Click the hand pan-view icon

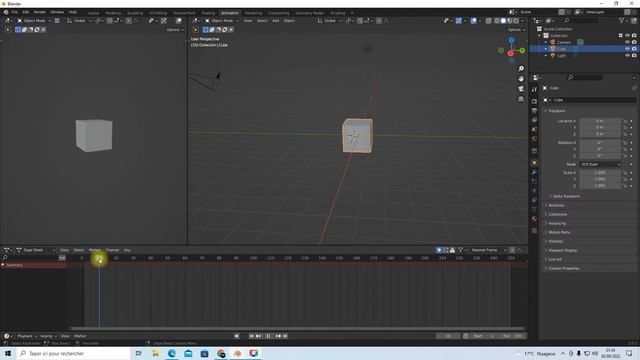(521, 79)
